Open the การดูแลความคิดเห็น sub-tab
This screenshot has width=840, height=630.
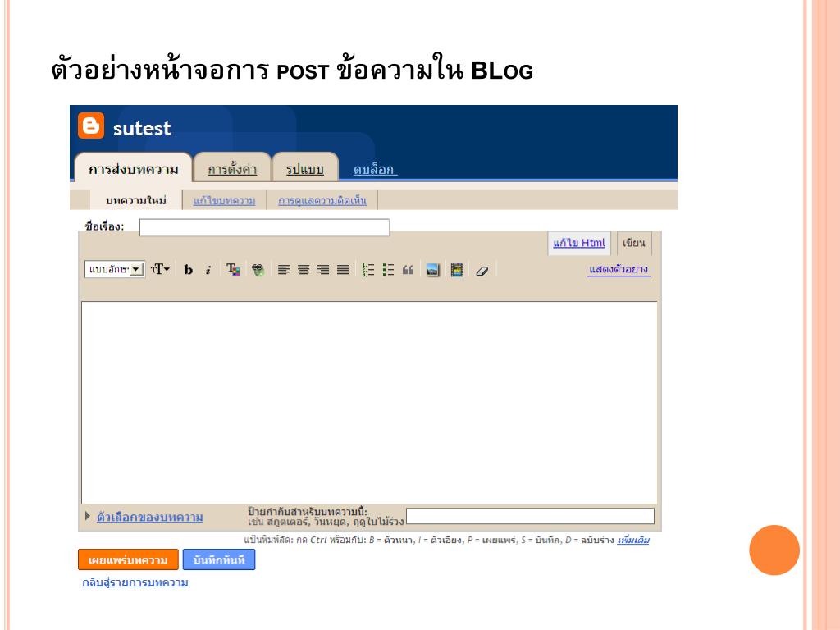(x=322, y=200)
